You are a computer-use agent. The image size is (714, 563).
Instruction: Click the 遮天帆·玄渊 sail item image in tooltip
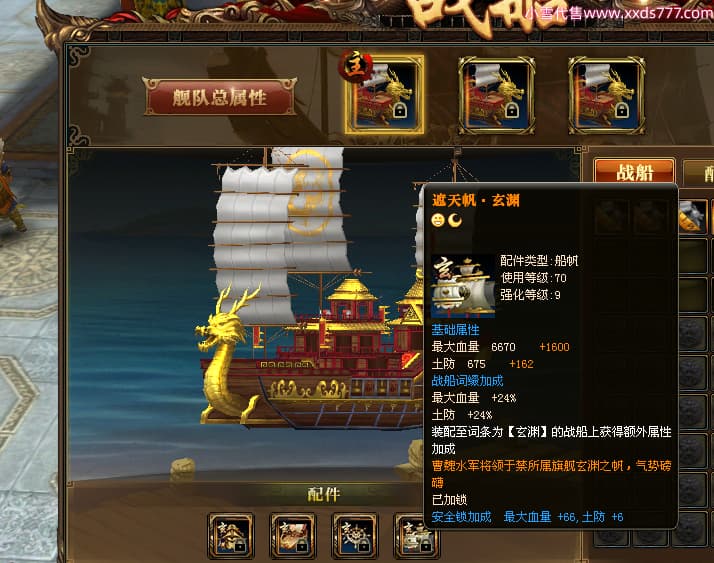click(x=463, y=286)
